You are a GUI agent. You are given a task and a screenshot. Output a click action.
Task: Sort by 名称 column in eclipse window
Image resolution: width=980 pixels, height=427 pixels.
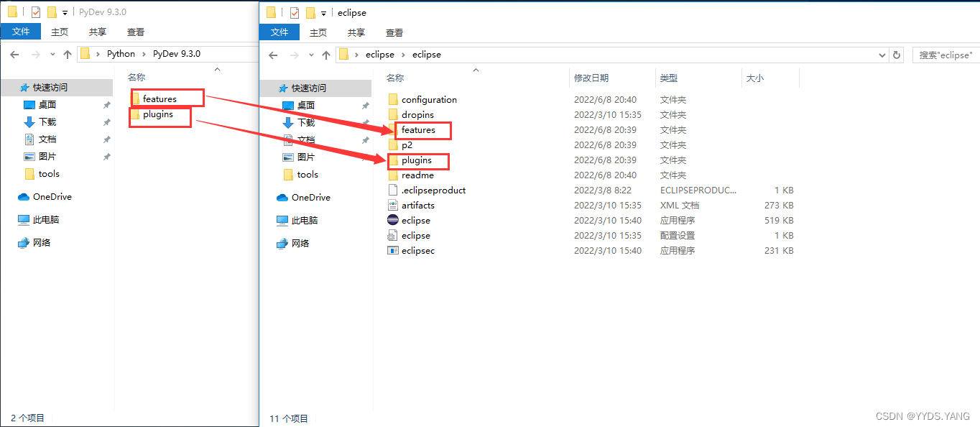tap(395, 78)
